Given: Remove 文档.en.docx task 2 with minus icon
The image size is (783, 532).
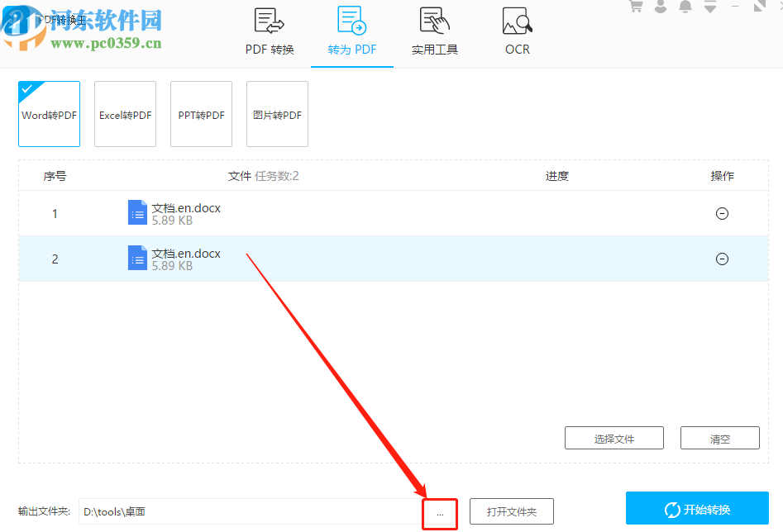Looking at the screenshot, I should [722, 259].
